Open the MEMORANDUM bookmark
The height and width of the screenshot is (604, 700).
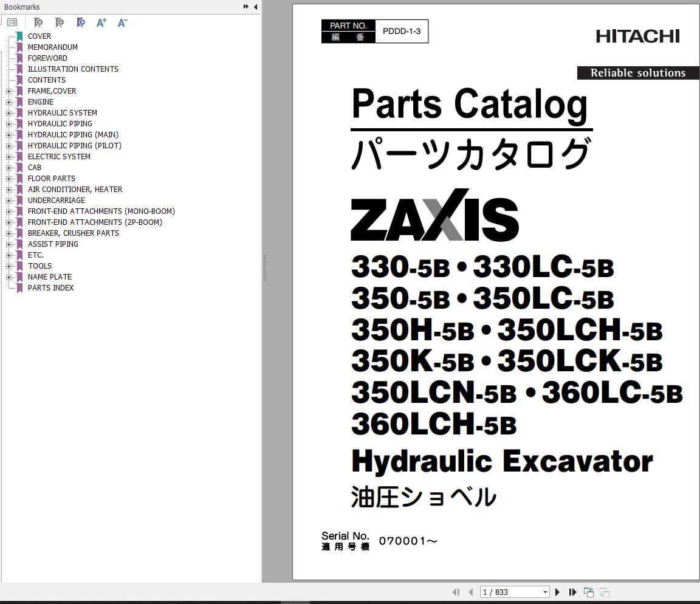coord(53,47)
